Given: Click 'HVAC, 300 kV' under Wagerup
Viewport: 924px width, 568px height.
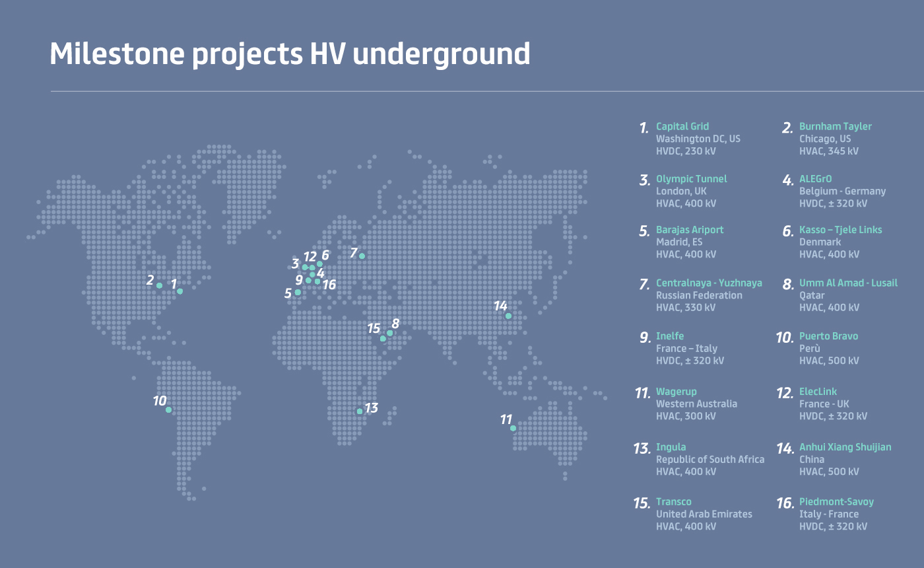Looking at the screenshot, I should (x=686, y=417).
